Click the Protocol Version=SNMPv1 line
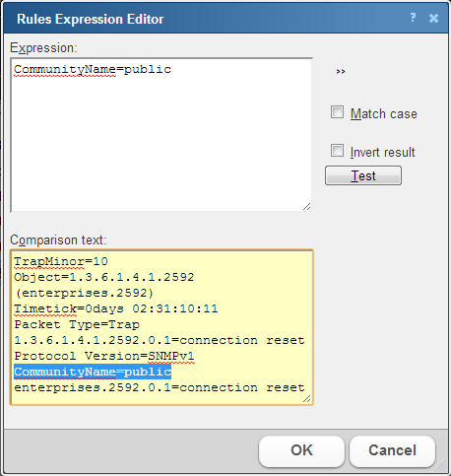 pyautogui.click(x=104, y=356)
